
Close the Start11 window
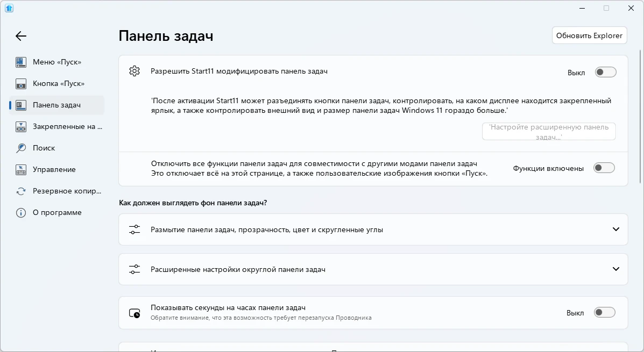[631, 8]
